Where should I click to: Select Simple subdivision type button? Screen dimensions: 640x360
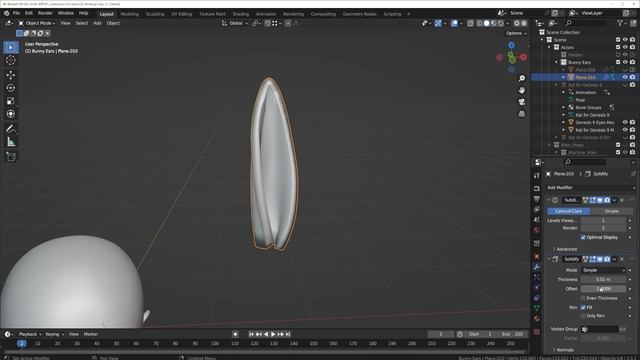[x=611, y=211]
